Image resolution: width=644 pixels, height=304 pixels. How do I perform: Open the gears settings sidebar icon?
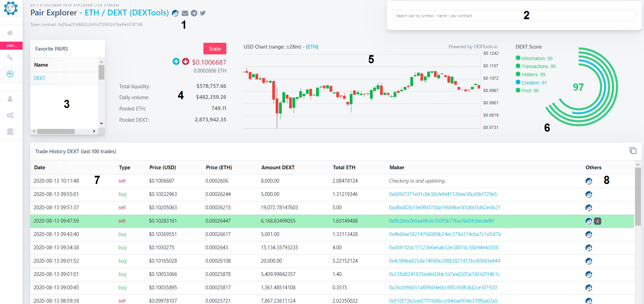click(x=10, y=115)
